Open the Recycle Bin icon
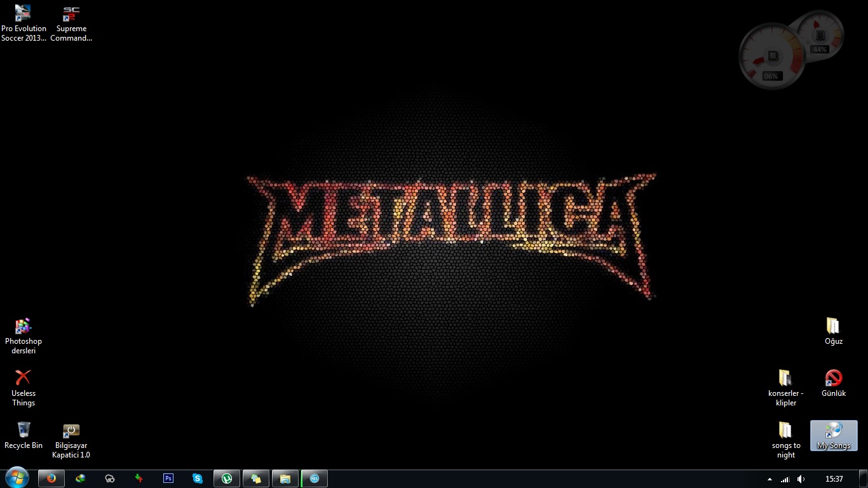 coord(24,435)
